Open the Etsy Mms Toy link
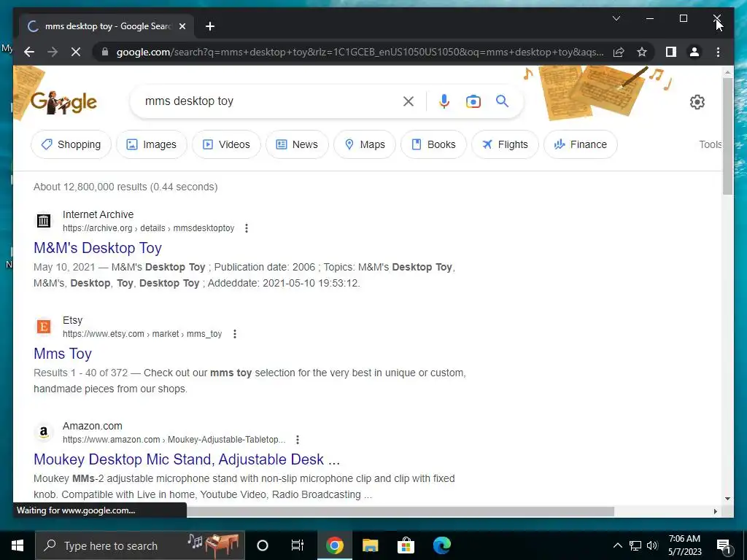Screen dimensions: 747x560 [63, 354]
